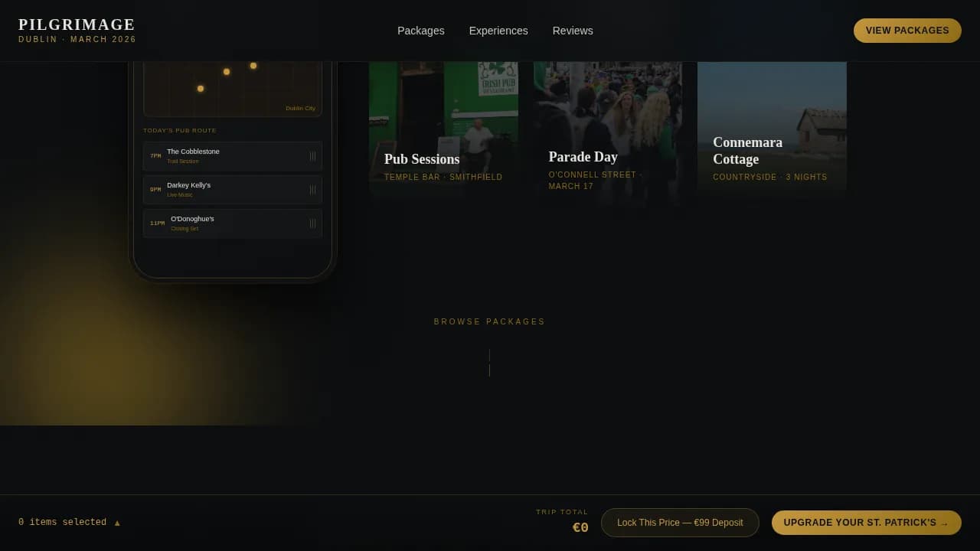Select Darkey Kelly's route stop

[233, 190]
